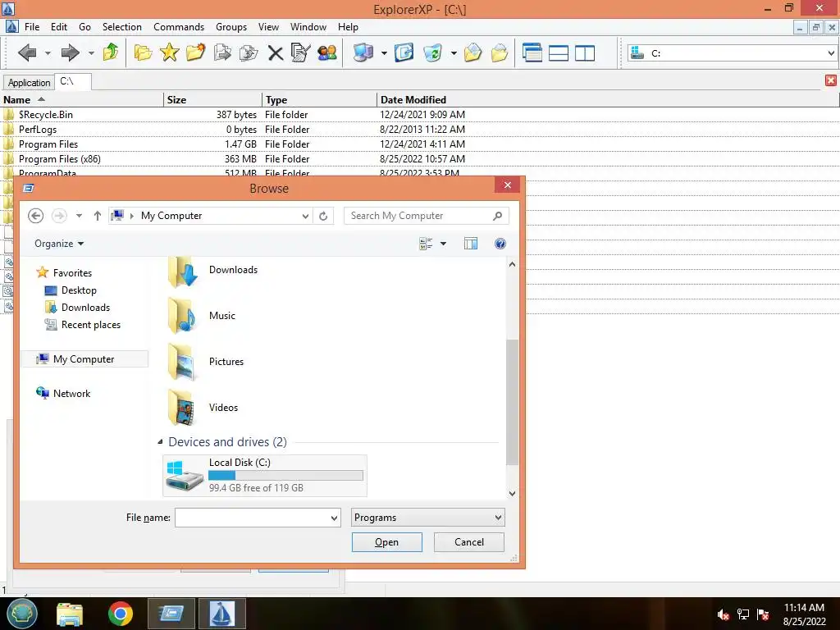
Task: Click the vertical split window layout icon
Action: (584, 53)
